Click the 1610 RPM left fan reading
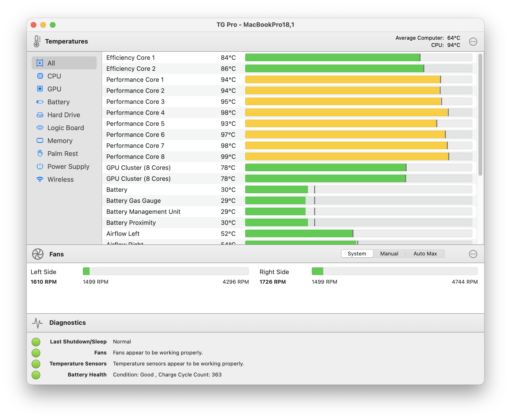 click(44, 282)
